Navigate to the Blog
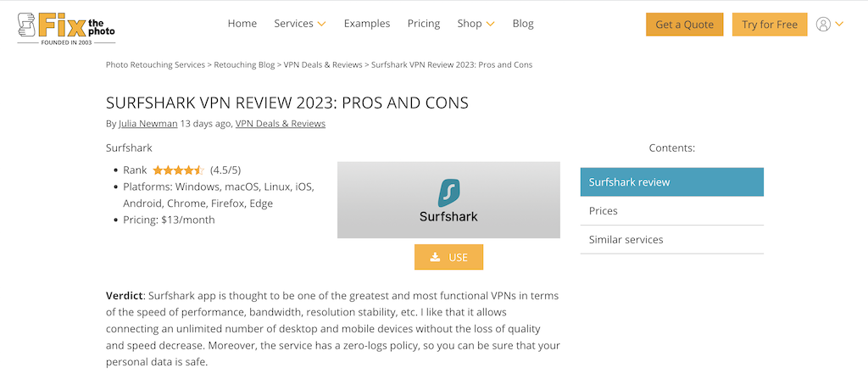The image size is (868, 379). [523, 23]
